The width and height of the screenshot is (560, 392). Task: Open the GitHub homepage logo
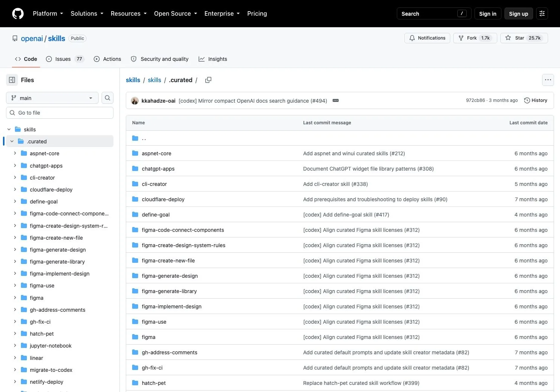[x=18, y=14]
